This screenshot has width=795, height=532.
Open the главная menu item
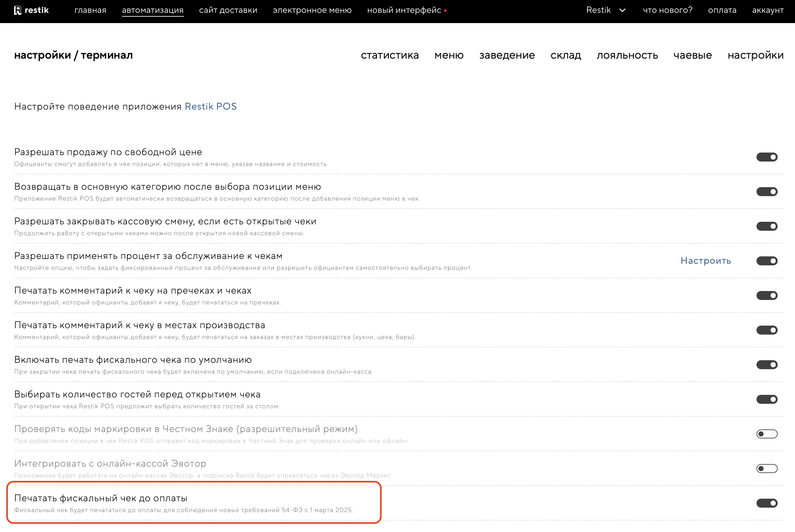[90, 11]
